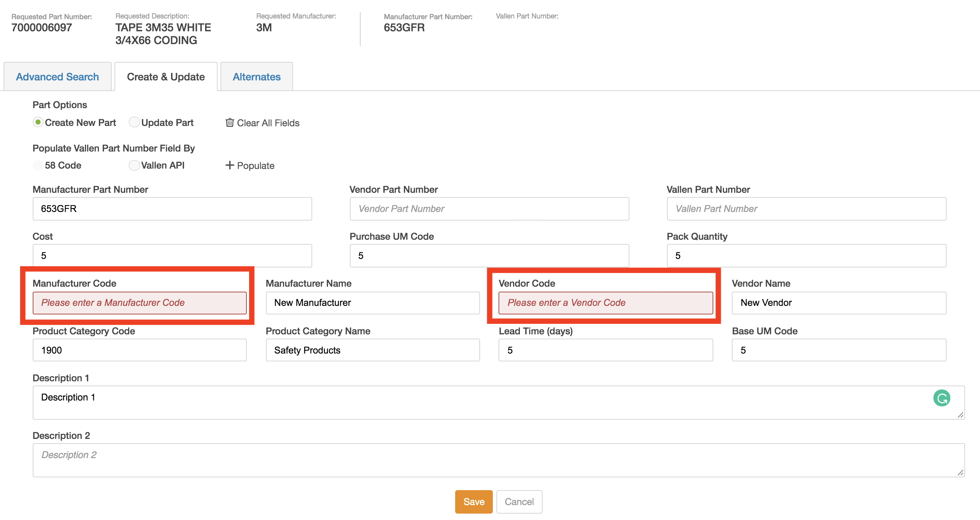The width and height of the screenshot is (980, 520).
Task: Click into the Vallen Part Number field
Action: [x=806, y=209]
